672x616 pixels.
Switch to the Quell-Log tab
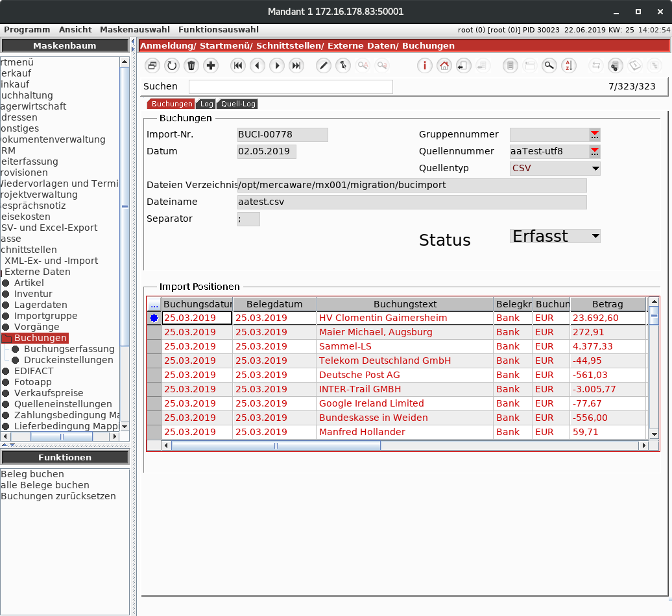(238, 104)
